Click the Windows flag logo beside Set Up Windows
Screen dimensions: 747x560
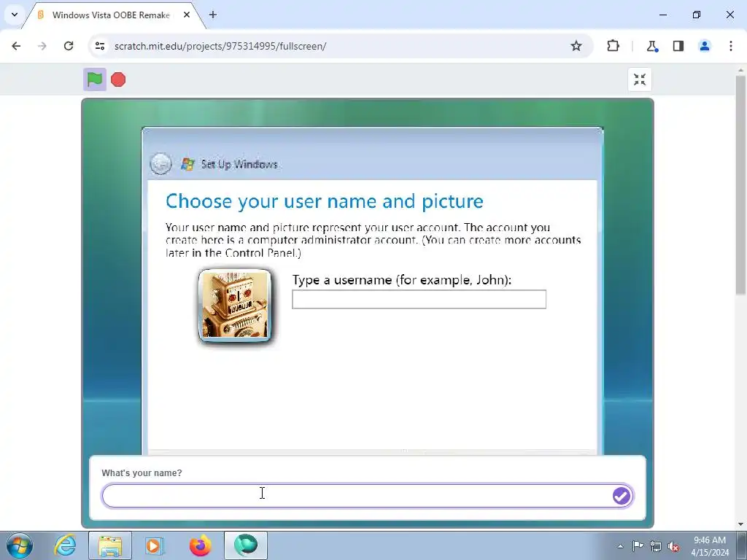pyautogui.click(x=187, y=164)
